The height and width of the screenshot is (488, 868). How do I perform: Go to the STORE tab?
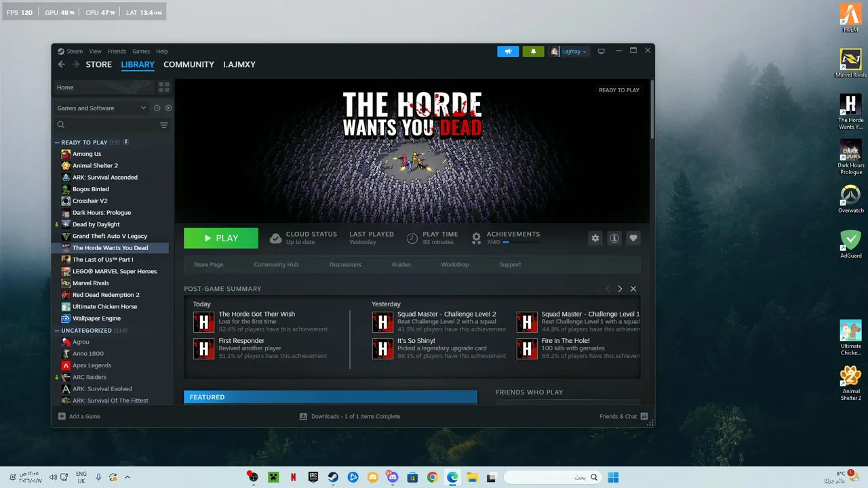pos(98,64)
